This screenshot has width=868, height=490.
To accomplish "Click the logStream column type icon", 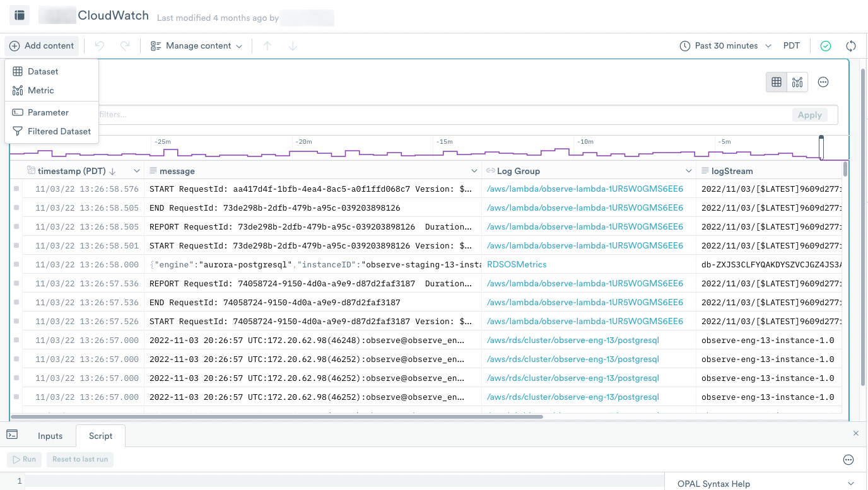I will [x=705, y=171].
